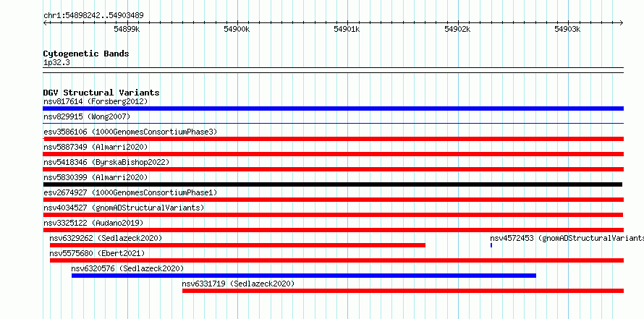This screenshot has height=319, width=644.
Task: Click nsv4034527 (gnomADStructuralVariants) label
Action: pos(124,208)
